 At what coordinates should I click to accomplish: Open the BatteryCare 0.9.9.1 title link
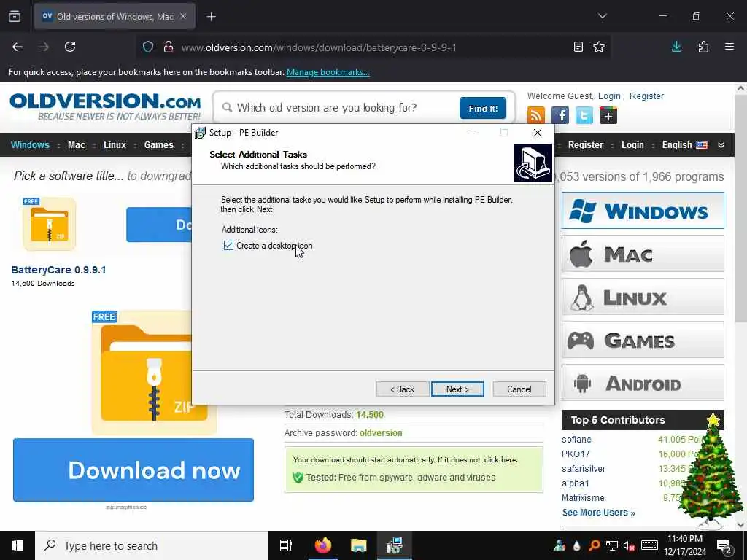click(58, 270)
